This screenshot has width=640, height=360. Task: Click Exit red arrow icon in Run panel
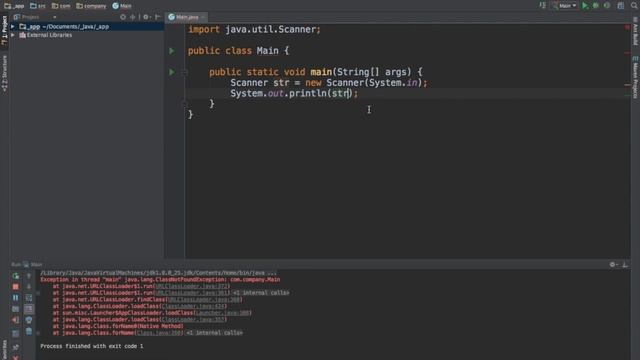[16, 320]
